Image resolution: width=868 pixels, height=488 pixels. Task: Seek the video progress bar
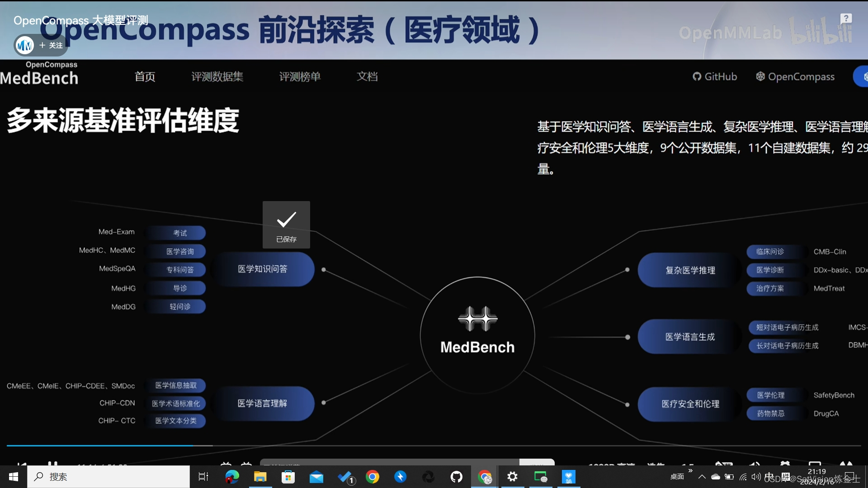click(x=434, y=446)
